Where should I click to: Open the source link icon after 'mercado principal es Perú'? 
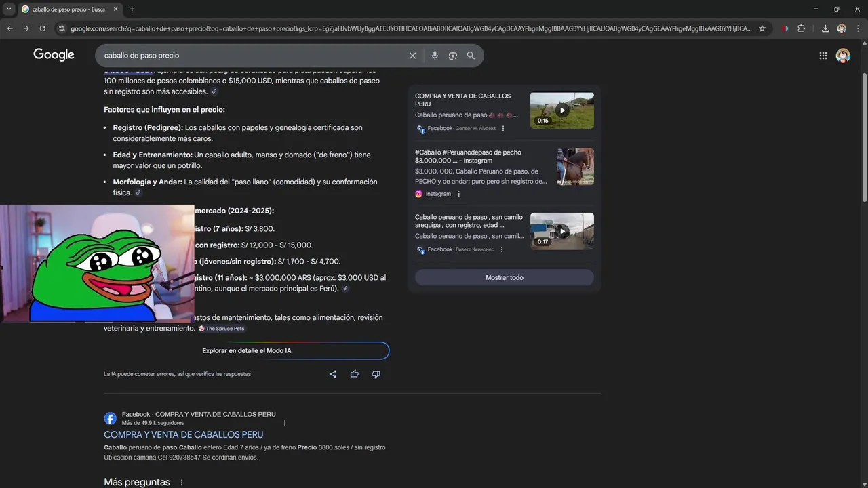click(x=345, y=289)
